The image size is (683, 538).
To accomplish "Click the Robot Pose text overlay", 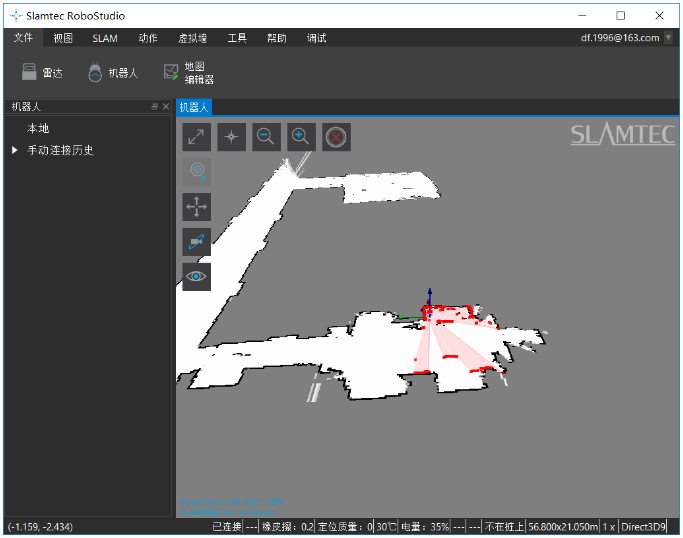I will tap(230, 502).
